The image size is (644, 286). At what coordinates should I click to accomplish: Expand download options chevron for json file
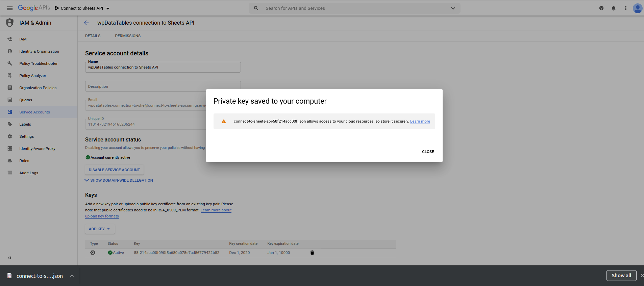tap(72, 276)
